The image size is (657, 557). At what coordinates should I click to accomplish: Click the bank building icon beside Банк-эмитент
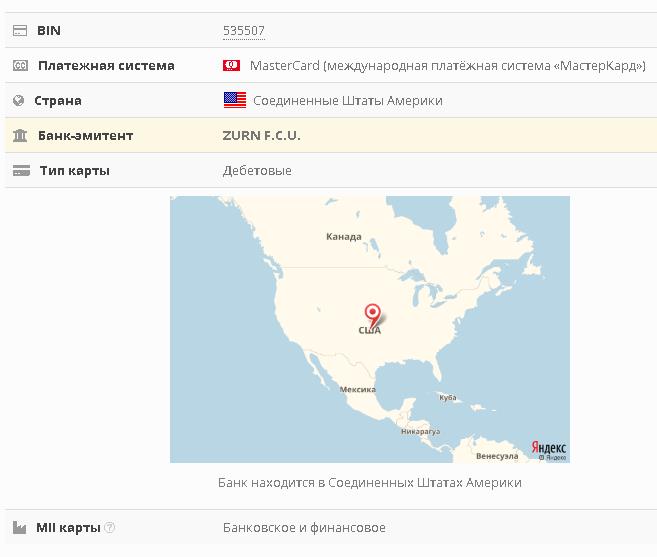click(19, 136)
